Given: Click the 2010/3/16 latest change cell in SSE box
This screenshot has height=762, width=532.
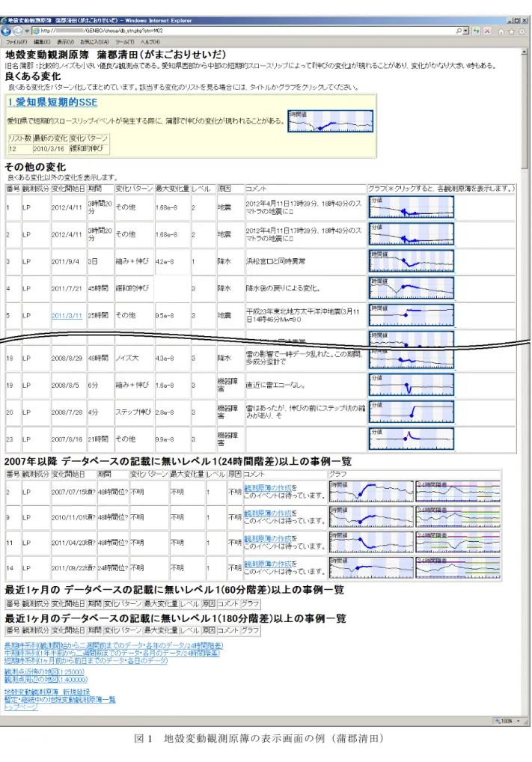Looking at the screenshot, I should 49,149.
